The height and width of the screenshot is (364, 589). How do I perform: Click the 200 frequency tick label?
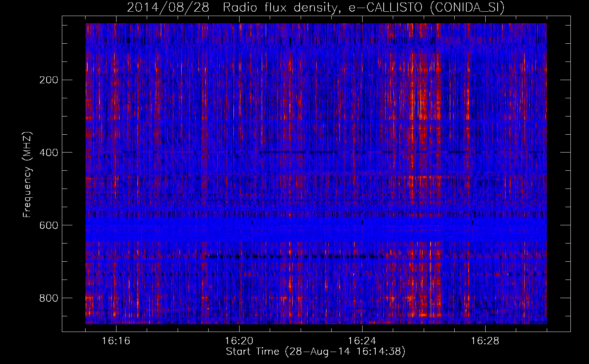48,80
